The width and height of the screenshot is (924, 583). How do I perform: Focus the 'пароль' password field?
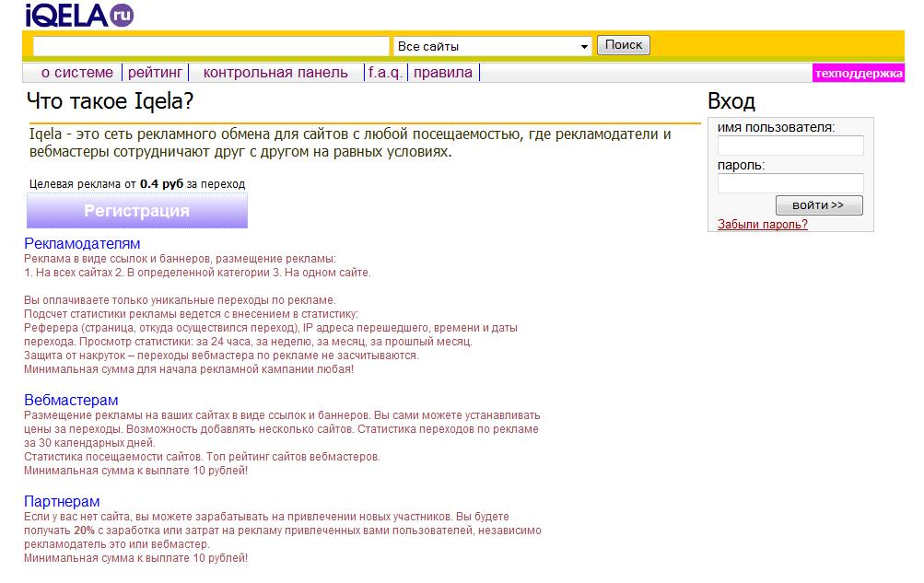point(790,183)
